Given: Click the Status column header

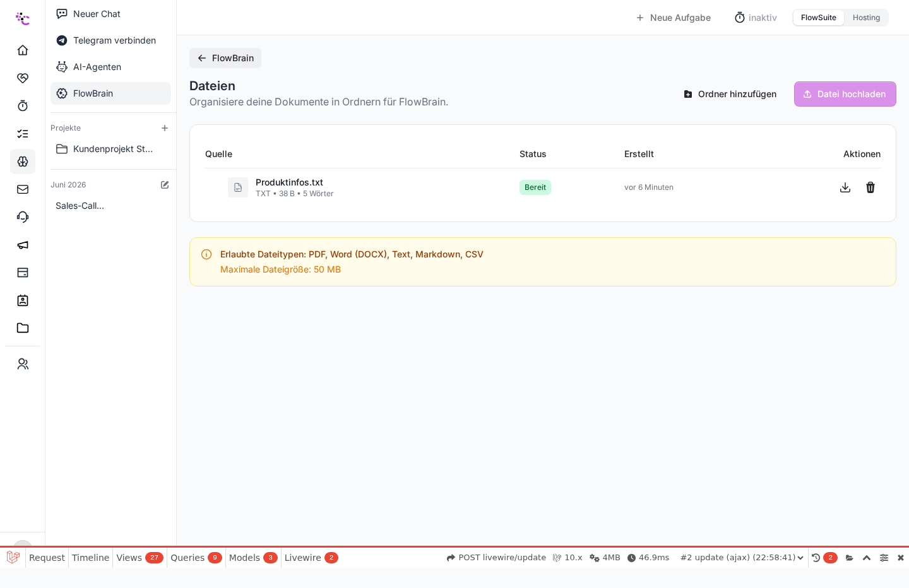Looking at the screenshot, I should coord(533,154).
